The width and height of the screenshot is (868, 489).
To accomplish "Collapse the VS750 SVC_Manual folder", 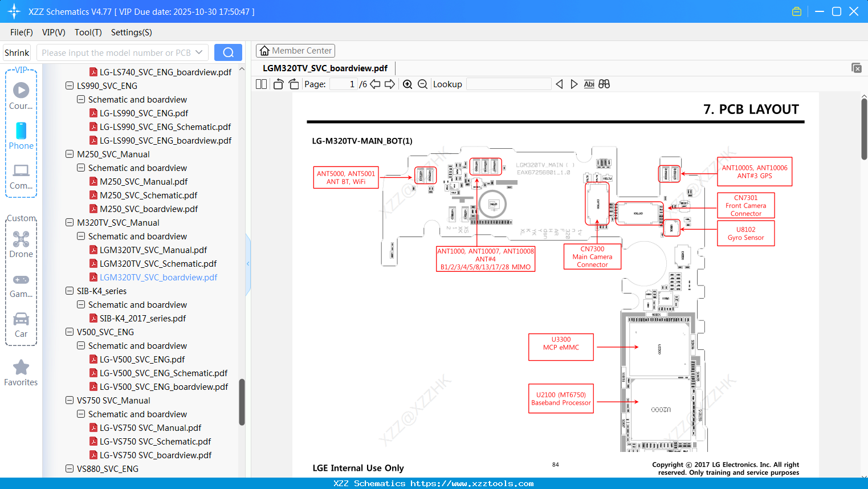I will click(x=70, y=401).
